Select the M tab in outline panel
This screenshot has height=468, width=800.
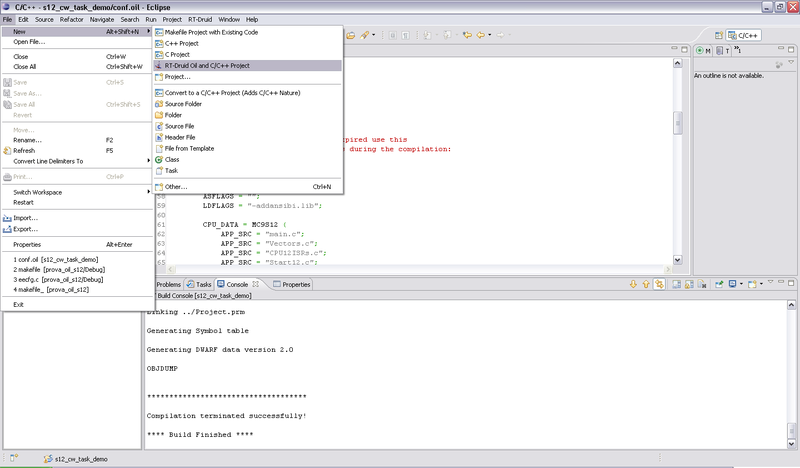704,51
